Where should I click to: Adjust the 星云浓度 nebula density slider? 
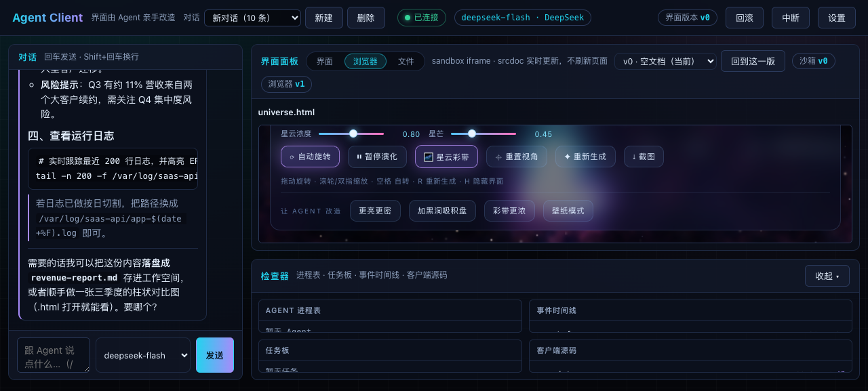point(351,133)
